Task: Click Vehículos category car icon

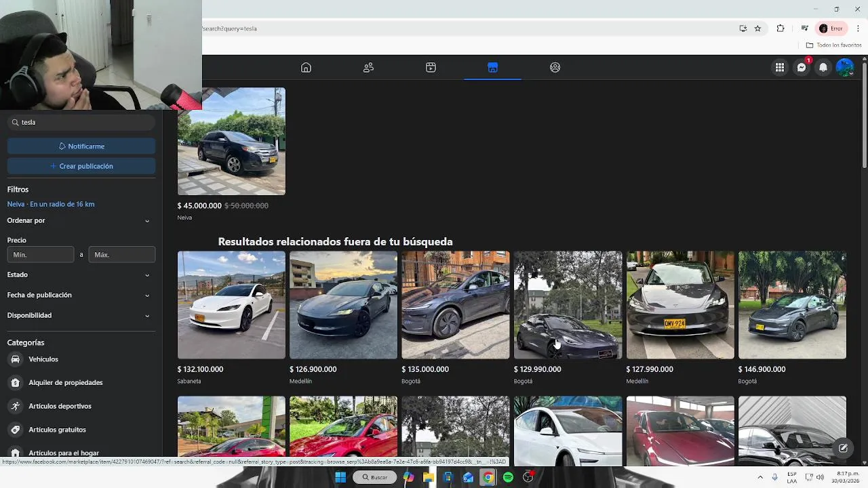Action: point(16,359)
